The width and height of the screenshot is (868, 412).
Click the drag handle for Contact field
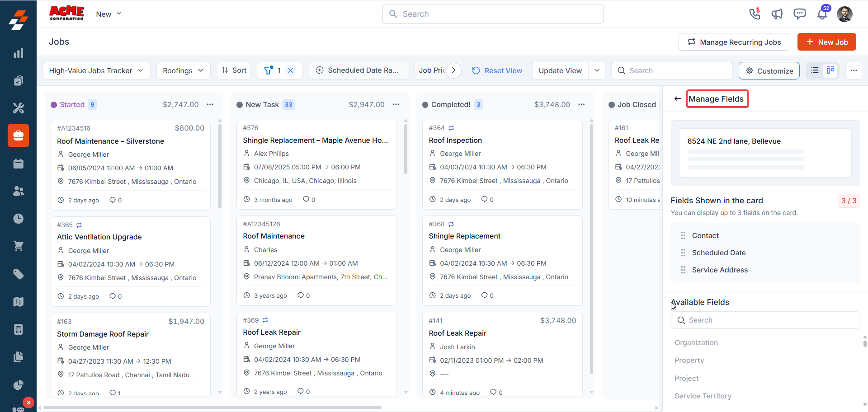683,235
